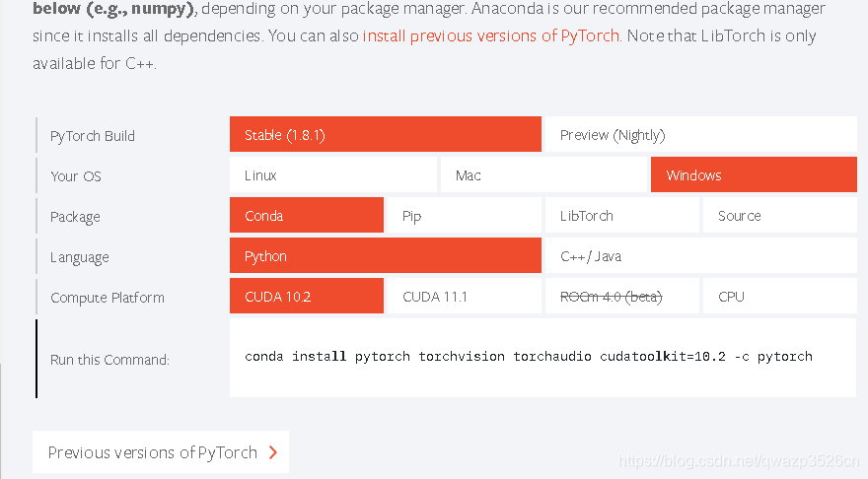Screen dimensions: 868x479
Task: Click the Language row label
Action: (x=80, y=257)
